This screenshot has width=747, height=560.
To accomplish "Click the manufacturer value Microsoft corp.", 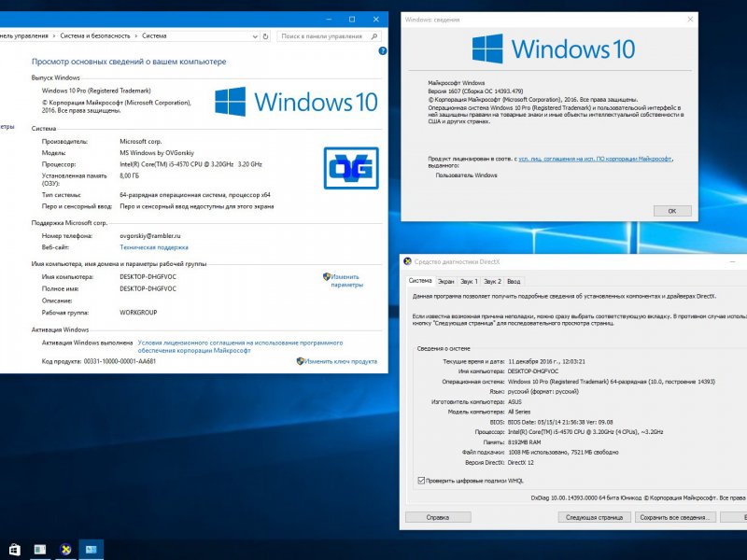I will point(141,142).
